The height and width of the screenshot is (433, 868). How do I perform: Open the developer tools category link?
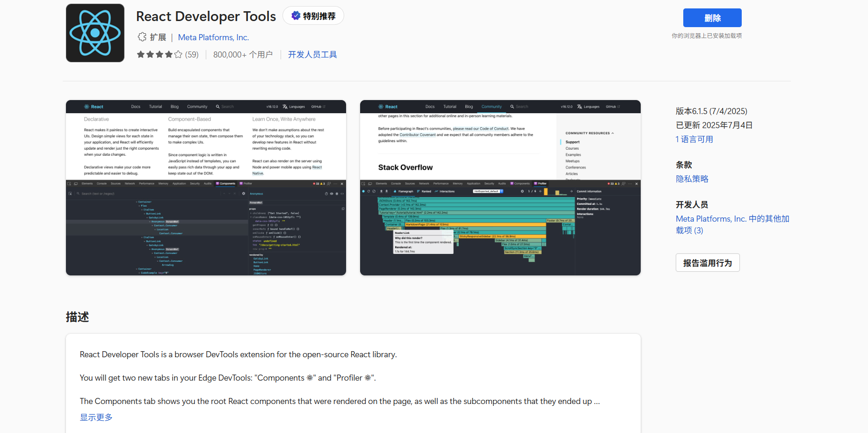(312, 55)
